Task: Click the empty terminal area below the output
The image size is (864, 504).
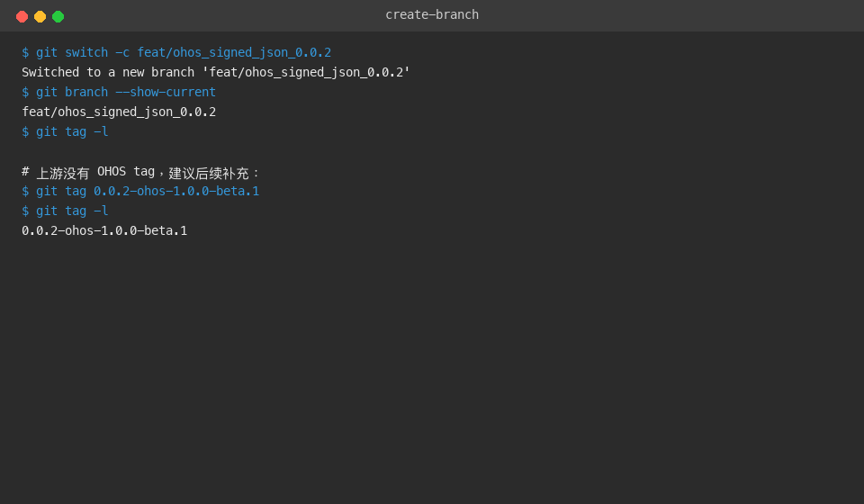Action: pos(432,369)
